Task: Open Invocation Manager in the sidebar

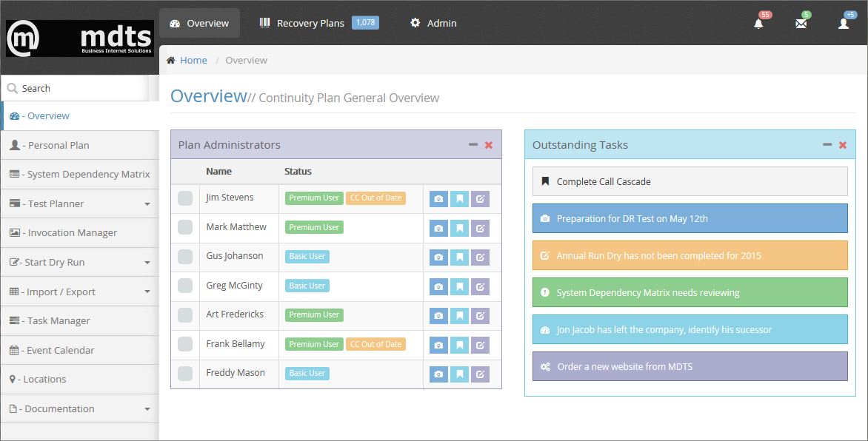Action: (x=80, y=233)
